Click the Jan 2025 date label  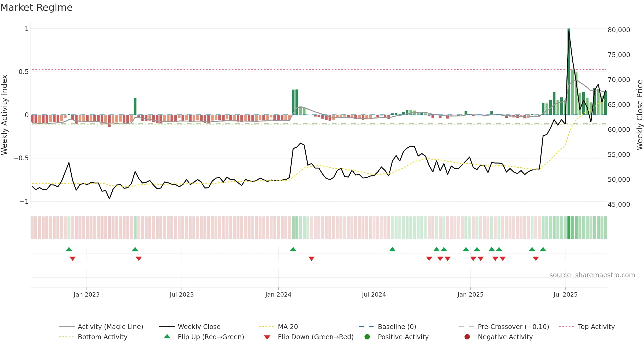pos(470,294)
